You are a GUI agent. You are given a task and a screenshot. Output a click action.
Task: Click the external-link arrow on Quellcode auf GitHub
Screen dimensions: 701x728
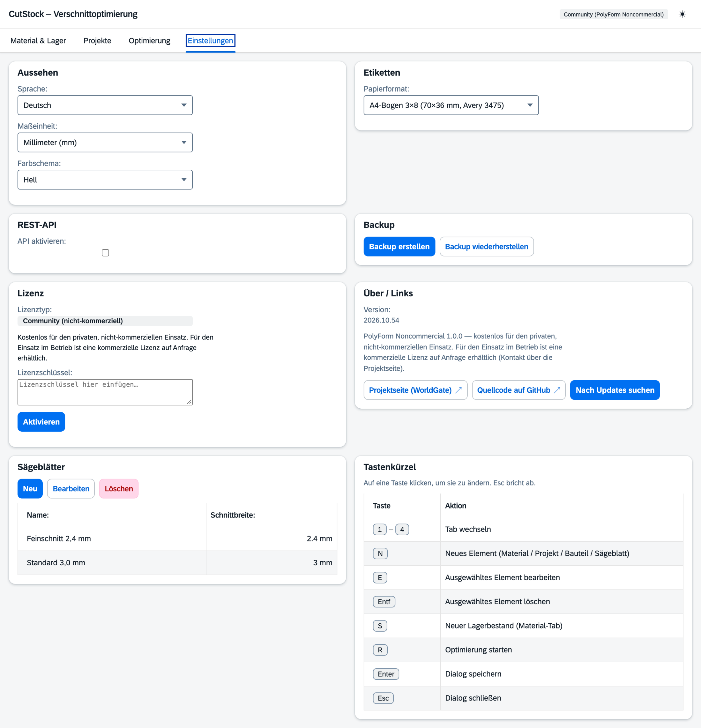point(557,390)
